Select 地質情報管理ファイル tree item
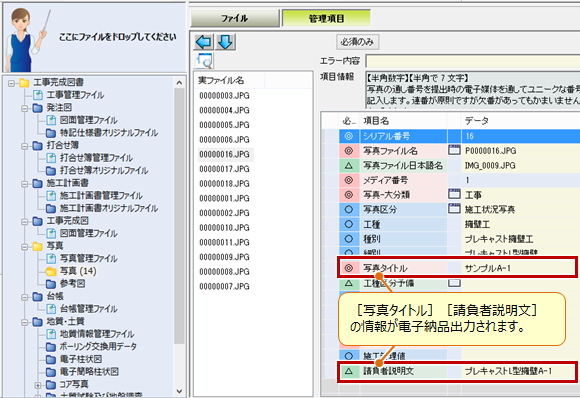The width and height of the screenshot is (580, 398). point(97,334)
